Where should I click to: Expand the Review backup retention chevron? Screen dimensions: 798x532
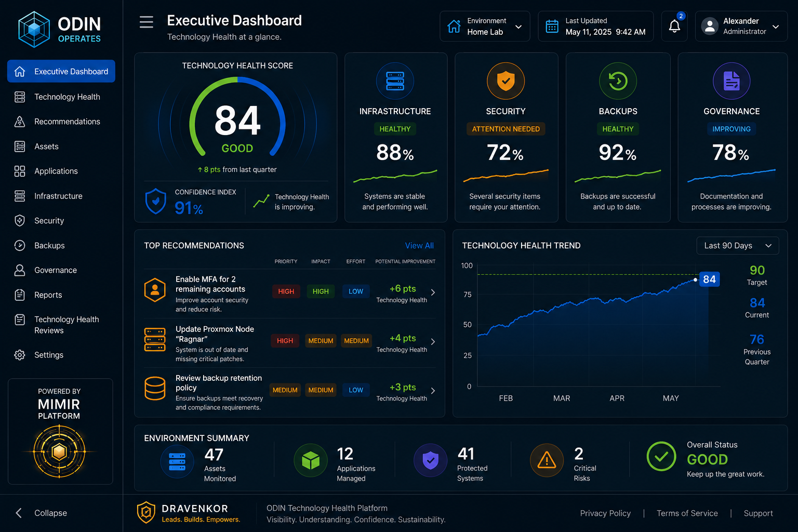click(433, 391)
